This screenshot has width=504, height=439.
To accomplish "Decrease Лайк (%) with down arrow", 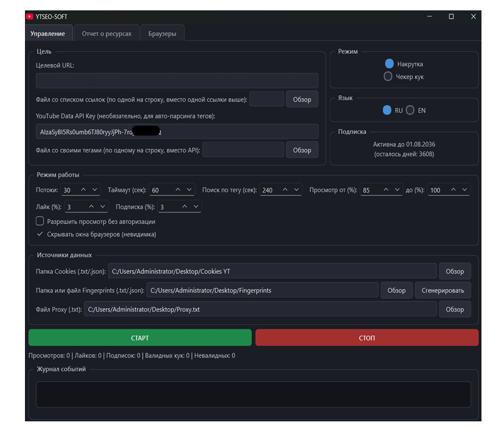I will tap(102, 206).
